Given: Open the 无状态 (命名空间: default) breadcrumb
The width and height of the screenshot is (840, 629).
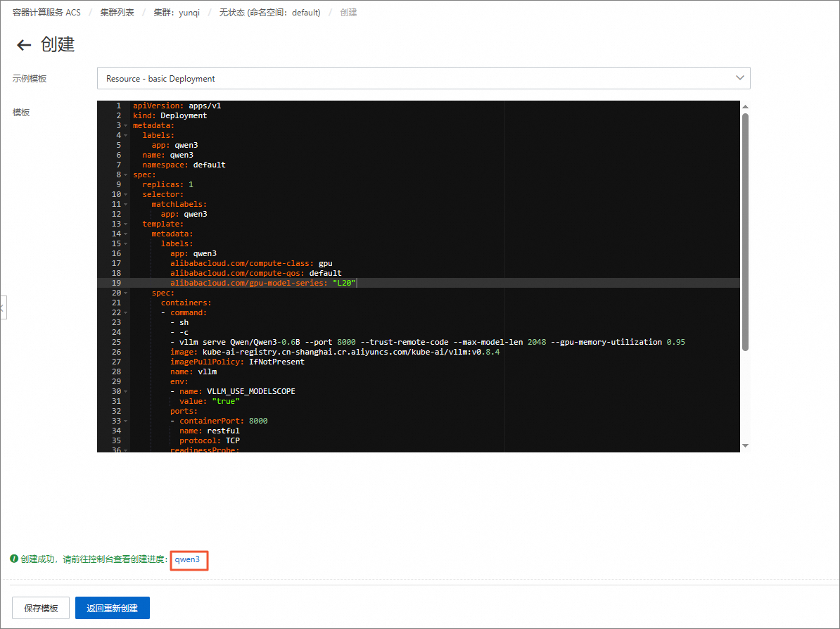Looking at the screenshot, I should (x=269, y=13).
